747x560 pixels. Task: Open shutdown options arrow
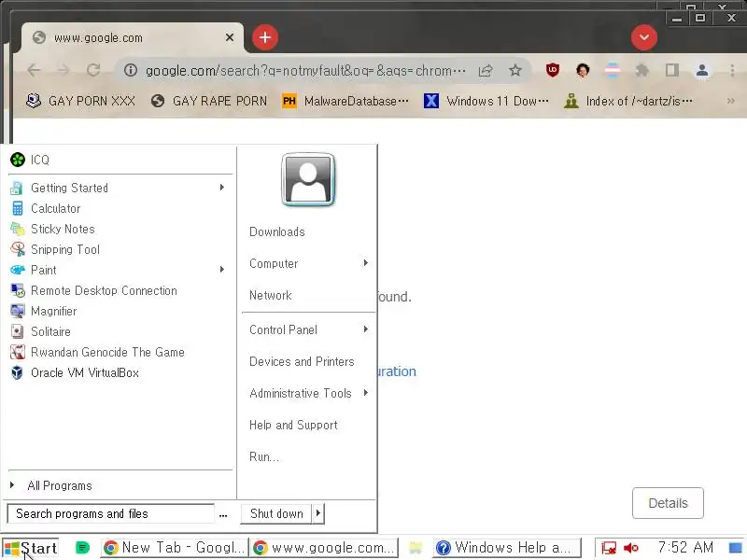point(318,513)
